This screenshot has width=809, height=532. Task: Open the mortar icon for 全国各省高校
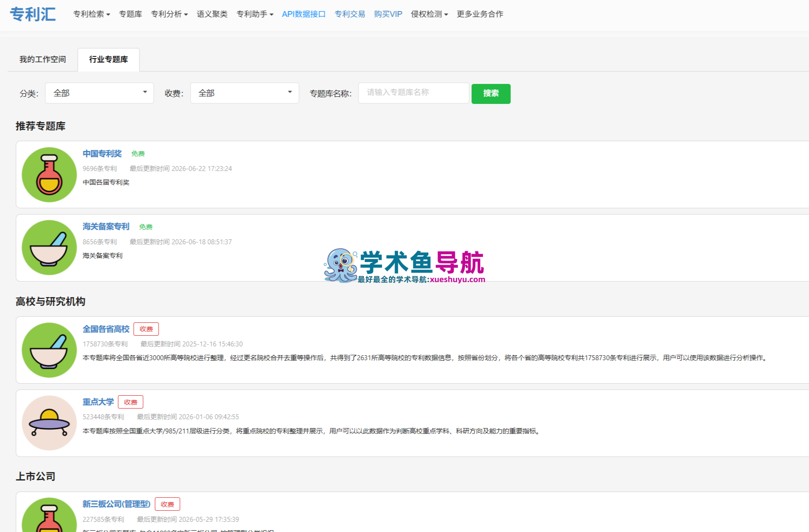coord(49,350)
